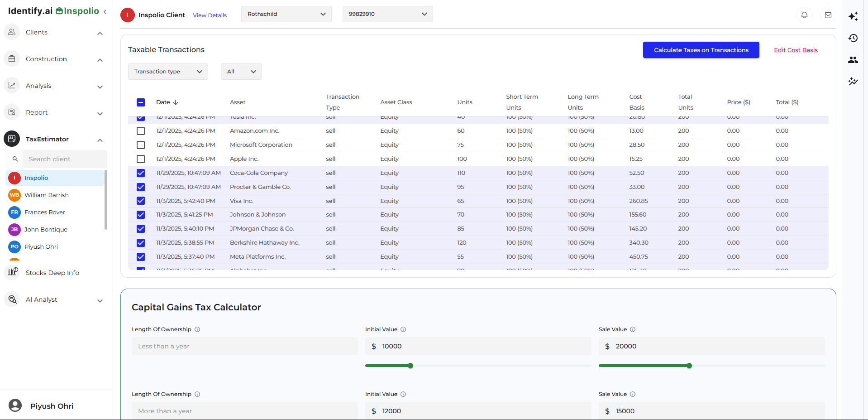The height and width of the screenshot is (420, 868).
Task: Select the Stocks Deep Info sidebar icon
Action: click(12, 272)
